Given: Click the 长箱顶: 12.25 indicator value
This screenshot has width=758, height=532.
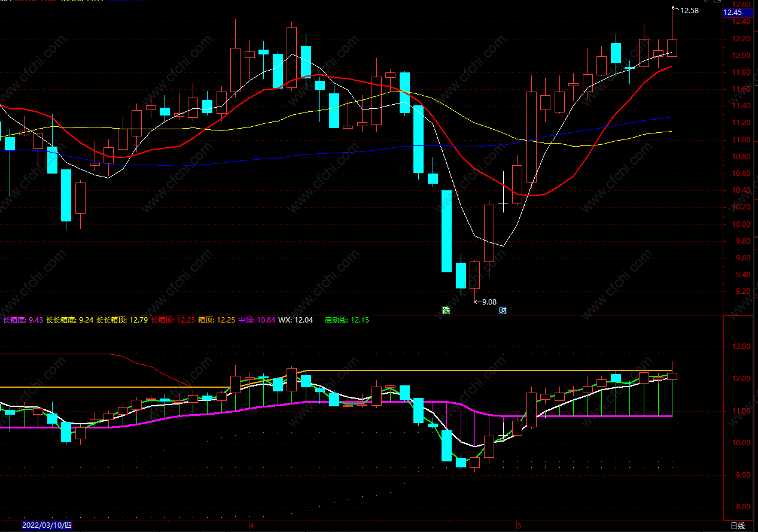Looking at the screenshot, I should (173, 320).
